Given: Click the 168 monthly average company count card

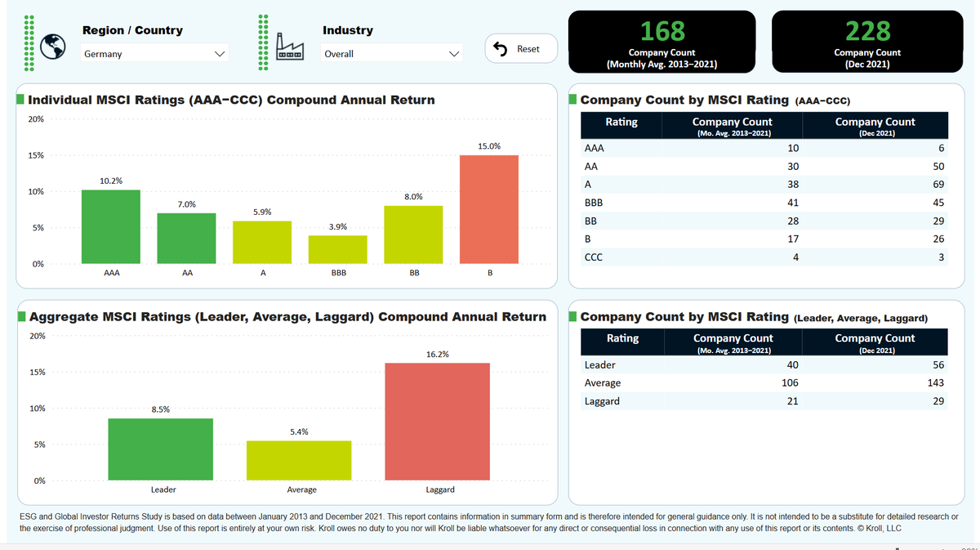Looking at the screenshot, I should (662, 42).
